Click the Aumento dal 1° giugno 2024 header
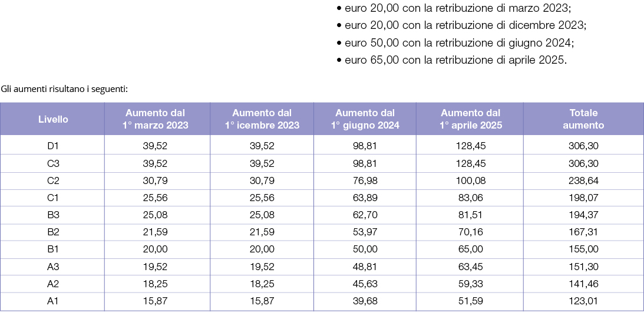The width and height of the screenshot is (644, 312). (x=365, y=119)
